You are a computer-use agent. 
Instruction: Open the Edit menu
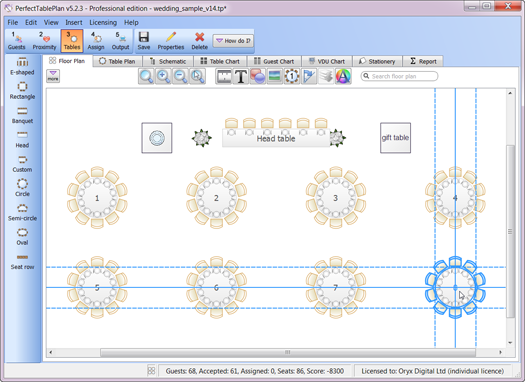pyautogui.click(x=31, y=22)
